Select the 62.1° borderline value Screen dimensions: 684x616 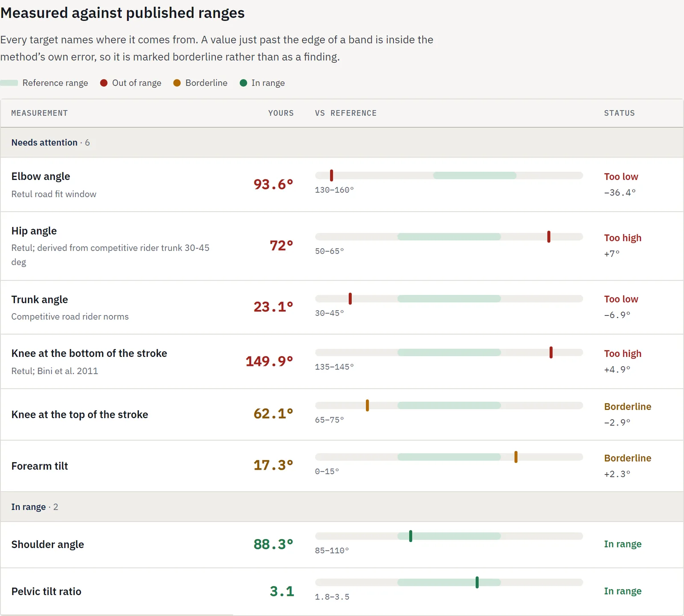pyautogui.click(x=273, y=414)
